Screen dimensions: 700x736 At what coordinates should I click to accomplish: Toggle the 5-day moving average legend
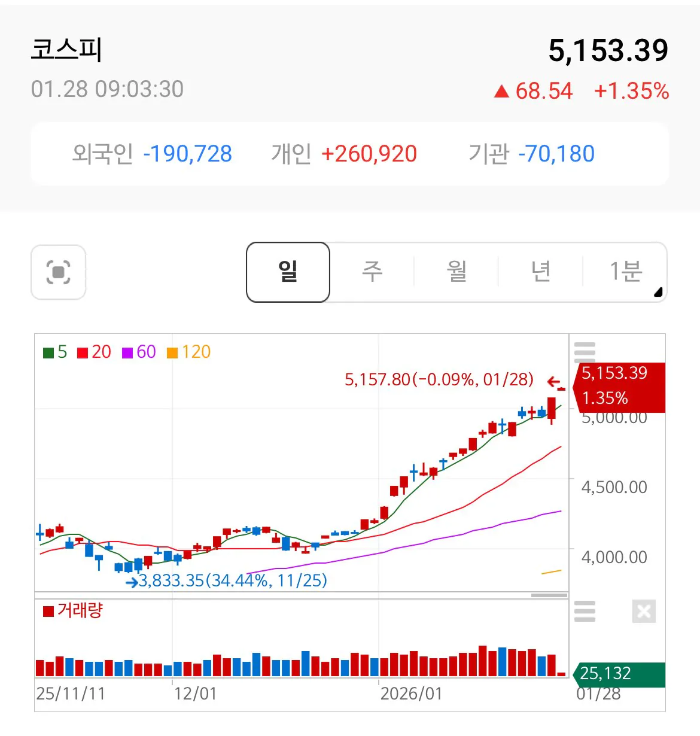click(55, 352)
